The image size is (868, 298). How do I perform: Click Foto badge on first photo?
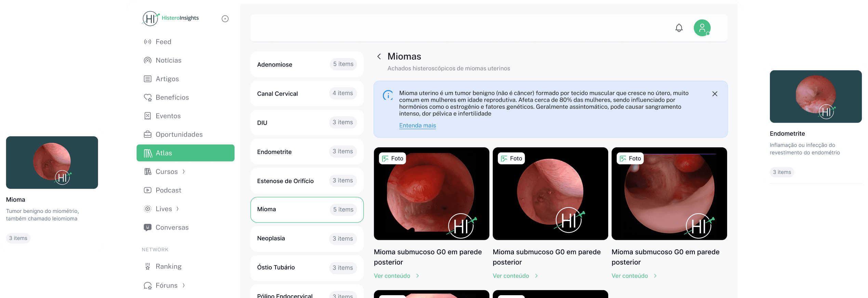tap(392, 159)
